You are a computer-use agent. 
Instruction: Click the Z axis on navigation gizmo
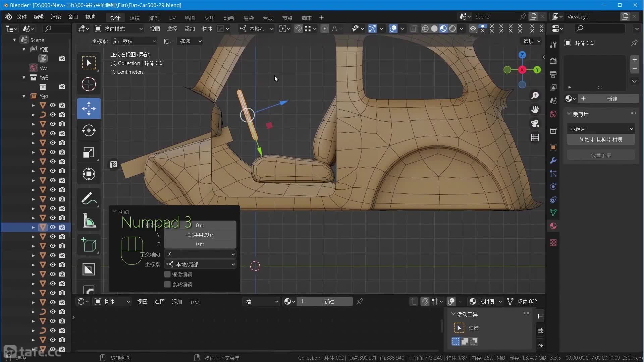click(x=522, y=55)
